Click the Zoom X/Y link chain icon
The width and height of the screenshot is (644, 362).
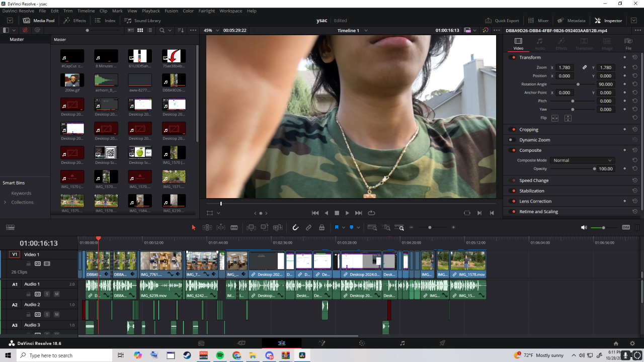(584, 67)
